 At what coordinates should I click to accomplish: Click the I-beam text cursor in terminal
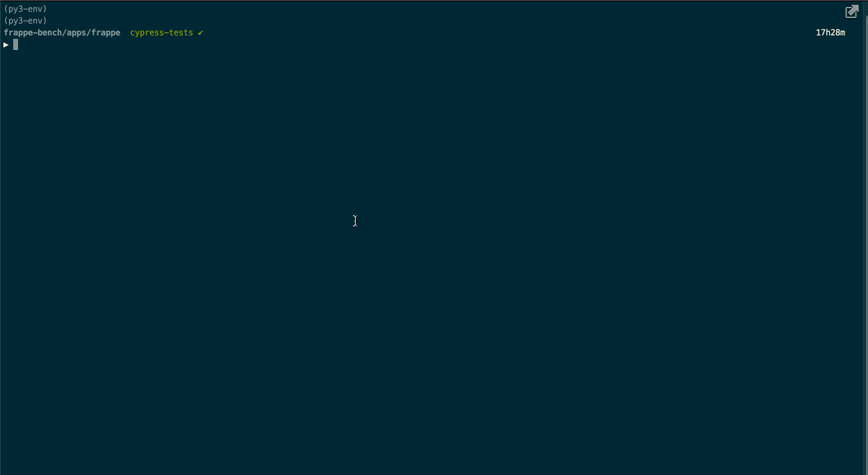click(x=354, y=221)
